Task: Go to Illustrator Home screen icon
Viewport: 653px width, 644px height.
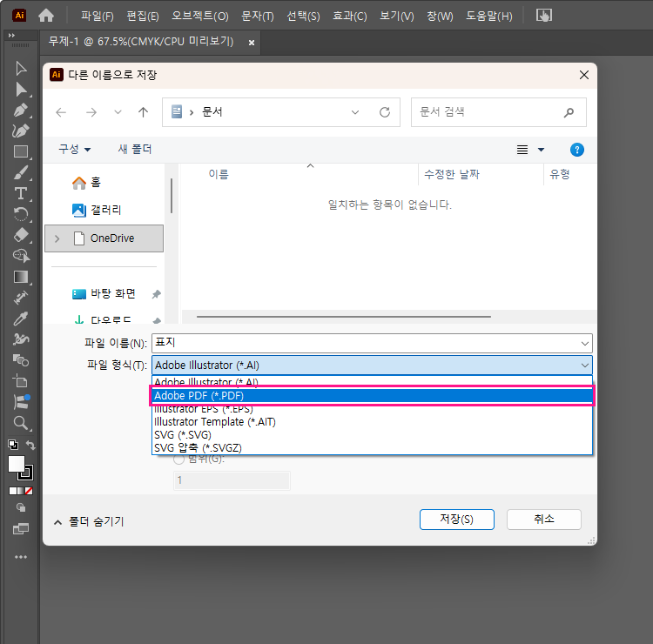Action: [46, 16]
